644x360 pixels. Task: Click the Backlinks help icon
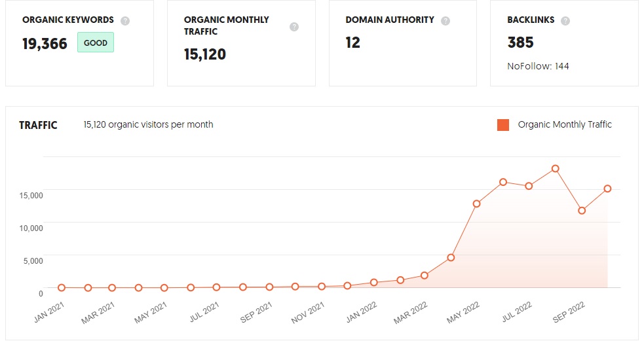pyautogui.click(x=565, y=20)
